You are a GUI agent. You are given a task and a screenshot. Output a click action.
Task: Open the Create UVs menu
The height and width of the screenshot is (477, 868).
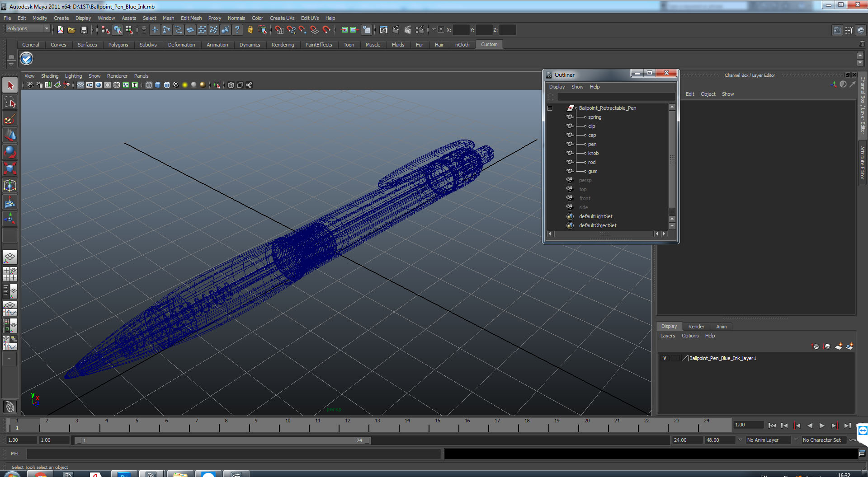(282, 18)
